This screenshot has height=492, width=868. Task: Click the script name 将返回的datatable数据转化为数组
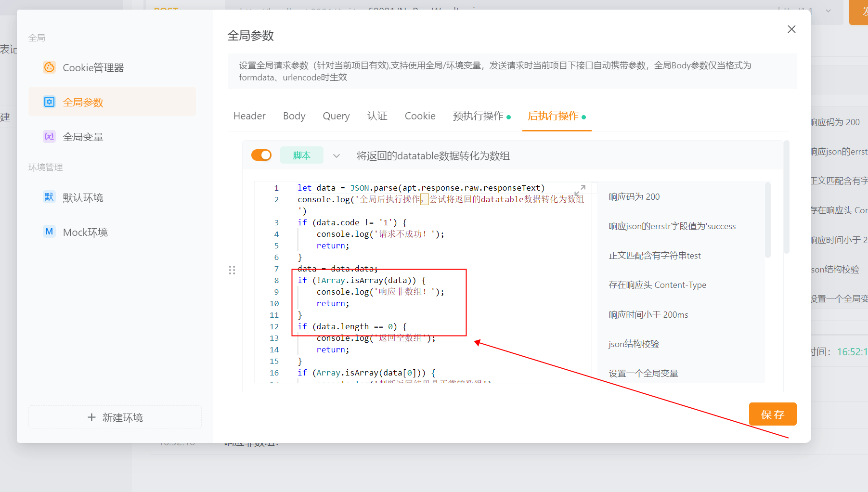[433, 156]
